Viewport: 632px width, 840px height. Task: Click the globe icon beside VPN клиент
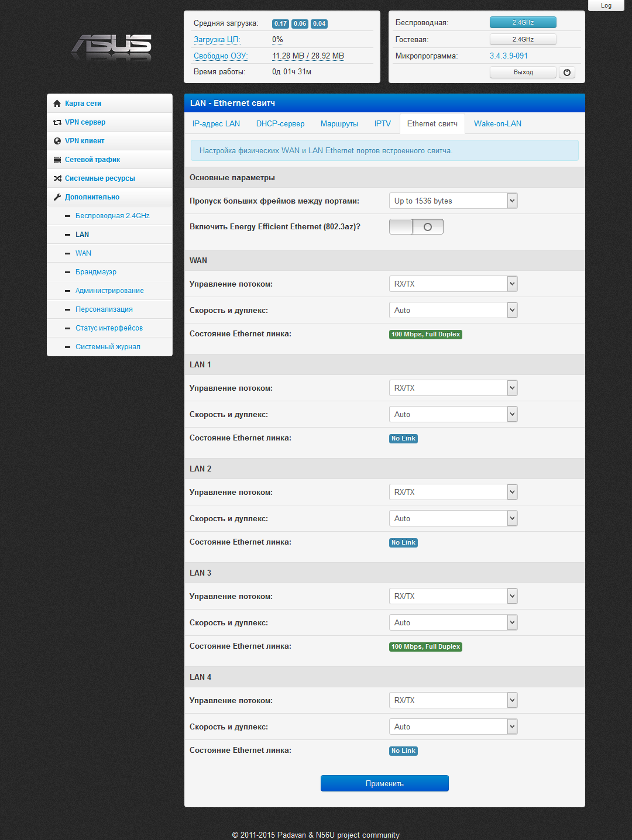click(57, 141)
